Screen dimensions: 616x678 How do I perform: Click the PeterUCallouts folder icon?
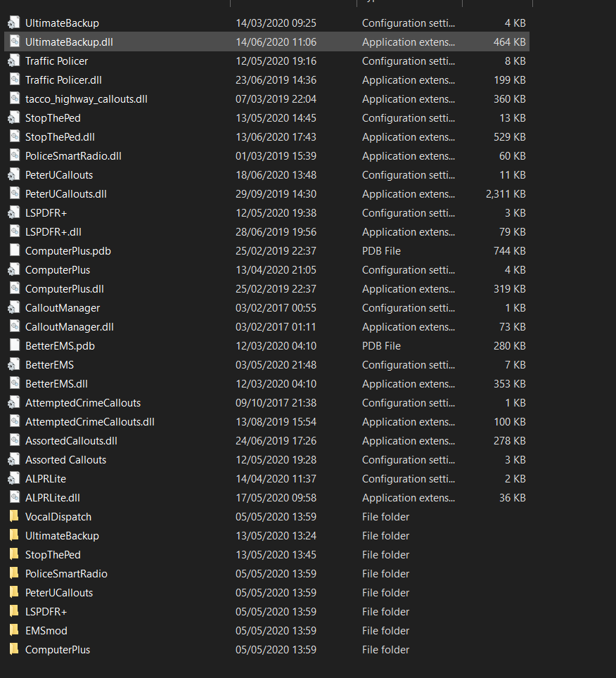click(14, 593)
